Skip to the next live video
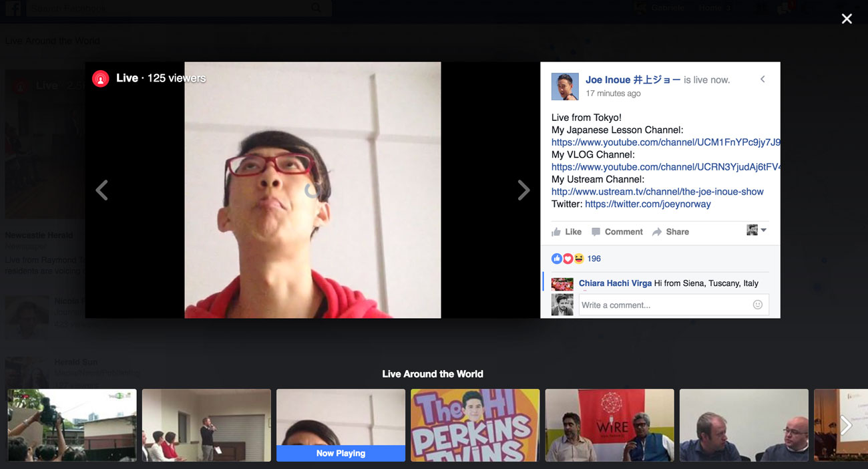868x469 pixels. [523, 190]
